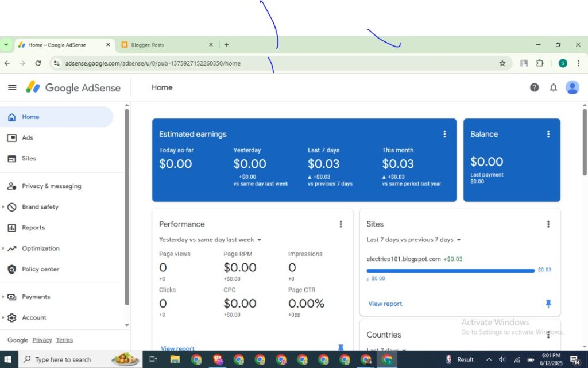Click the Help question mark icon
The image size is (588, 368).
[534, 87]
